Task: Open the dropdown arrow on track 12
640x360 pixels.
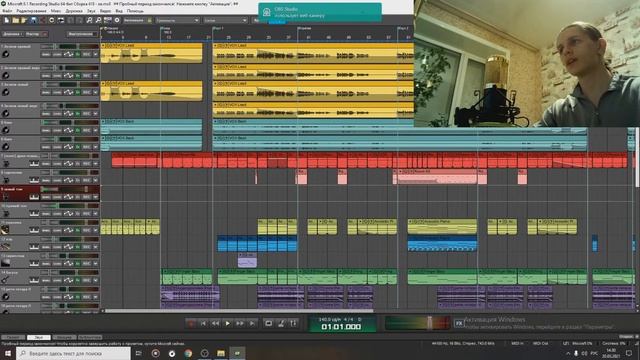Action: (x=96, y=247)
